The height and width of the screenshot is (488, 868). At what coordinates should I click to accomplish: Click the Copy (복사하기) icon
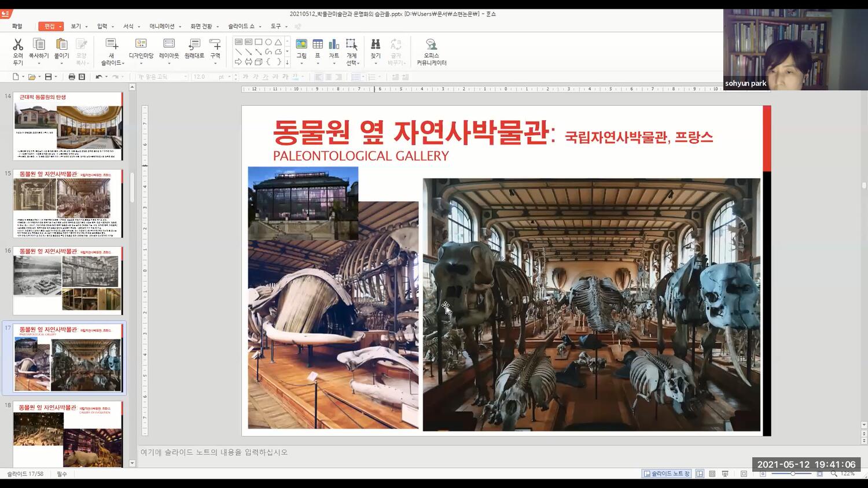pyautogui.click(x=39, y=45)
